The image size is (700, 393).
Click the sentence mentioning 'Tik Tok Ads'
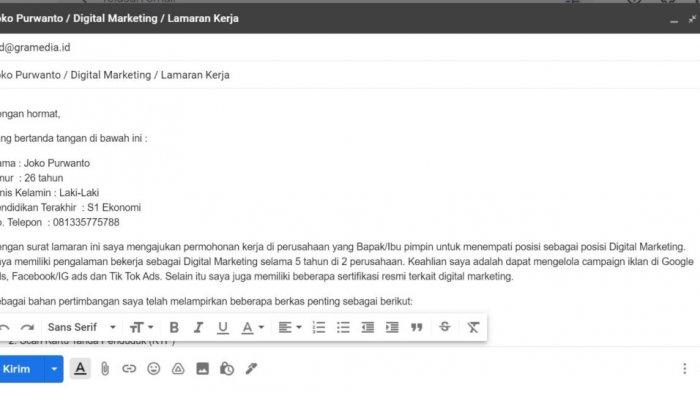[x=257, y=276]
